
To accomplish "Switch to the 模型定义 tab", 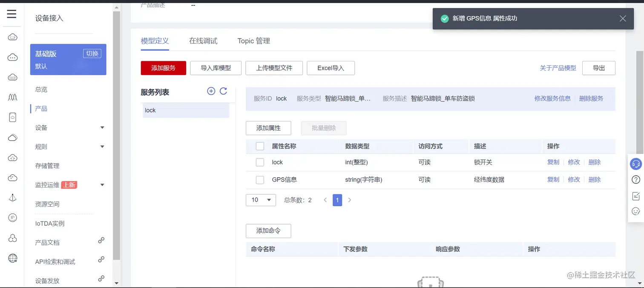I will 155,41.
